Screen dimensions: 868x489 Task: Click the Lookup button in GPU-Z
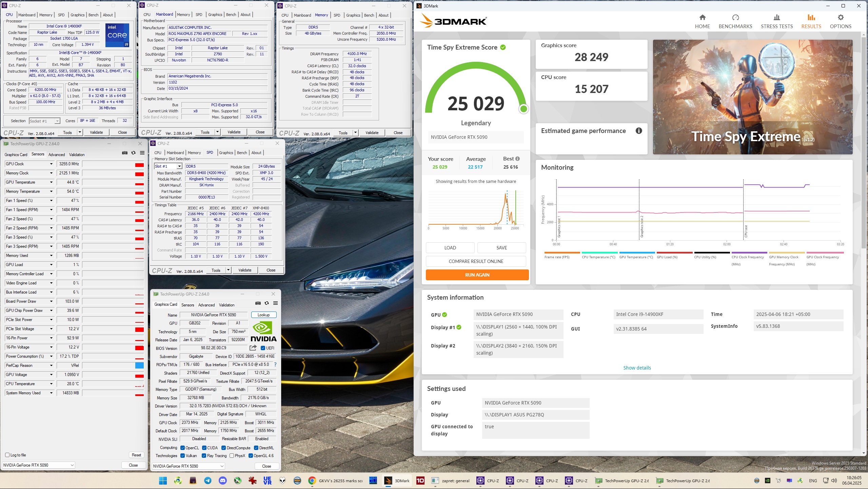(263, 315)
